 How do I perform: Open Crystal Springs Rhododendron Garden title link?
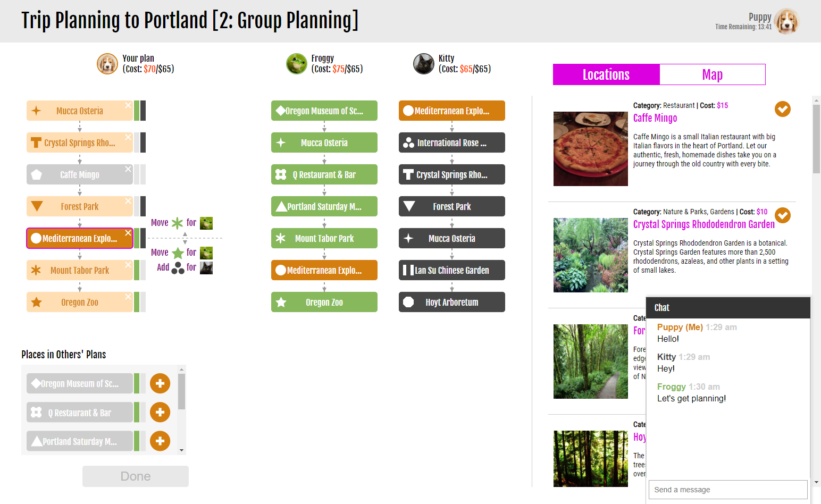pyautogui.click(x=703, y=224)
